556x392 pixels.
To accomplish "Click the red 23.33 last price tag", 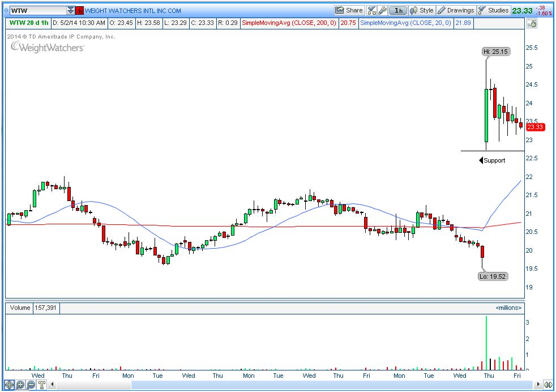I will point(534,127).
